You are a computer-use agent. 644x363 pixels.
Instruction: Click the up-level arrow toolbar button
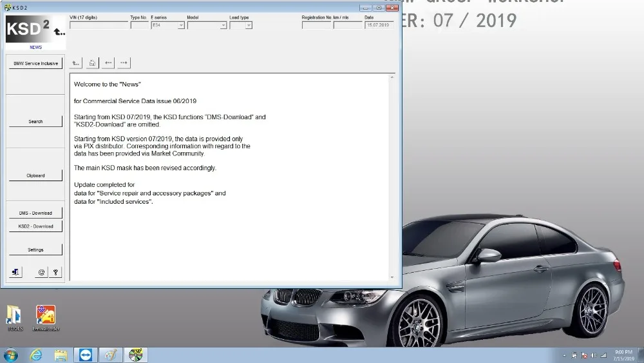click(x=75, y=63)
